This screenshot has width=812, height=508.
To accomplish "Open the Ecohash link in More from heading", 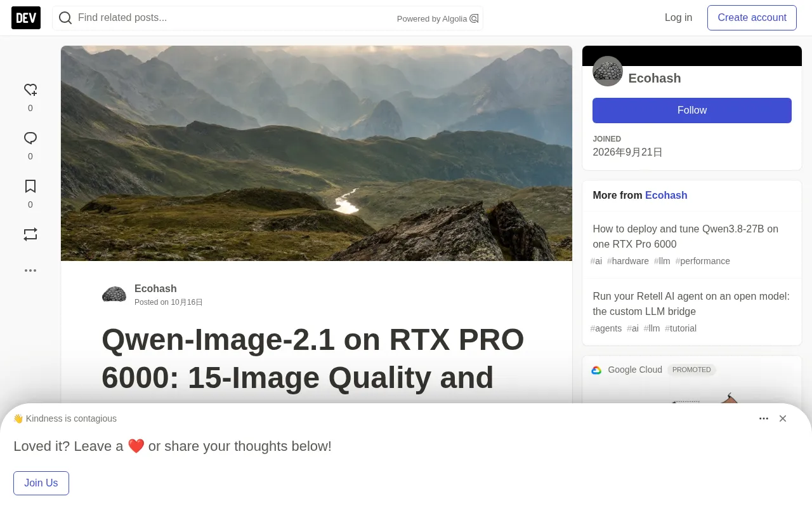I will [x=666, y=196].
